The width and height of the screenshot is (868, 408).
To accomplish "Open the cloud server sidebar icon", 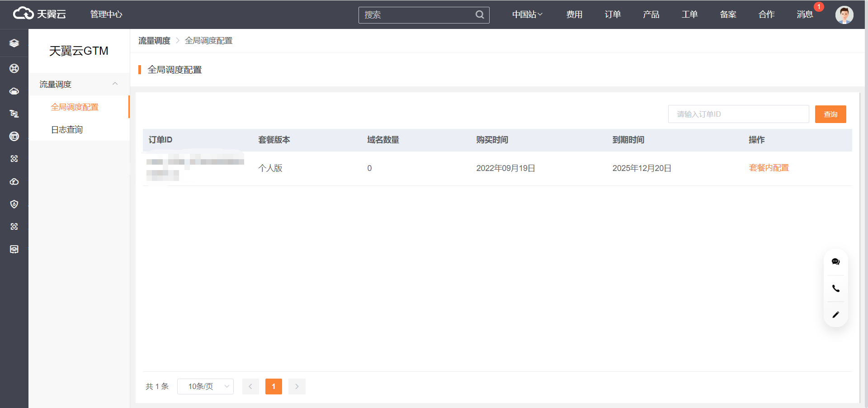I will 14,91.
